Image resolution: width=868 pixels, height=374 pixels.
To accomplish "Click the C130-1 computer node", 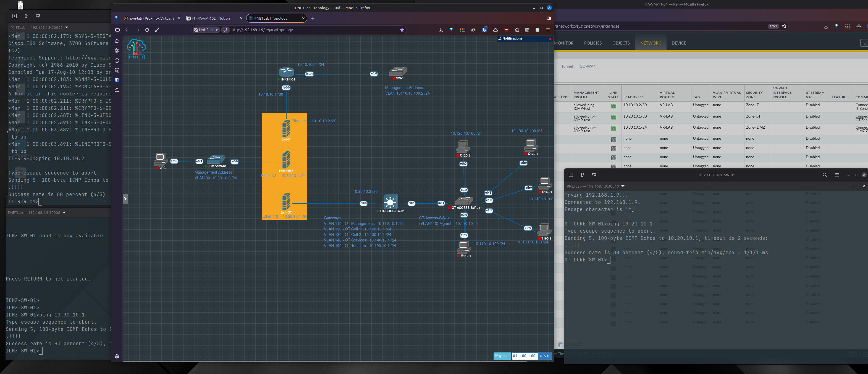I will [x=531, y=145].
